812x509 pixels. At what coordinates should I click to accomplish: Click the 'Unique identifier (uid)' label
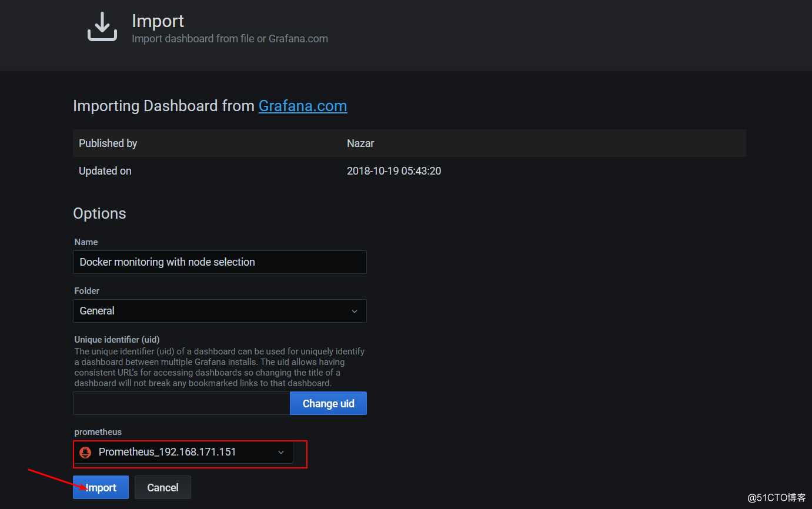pos(117,340)
